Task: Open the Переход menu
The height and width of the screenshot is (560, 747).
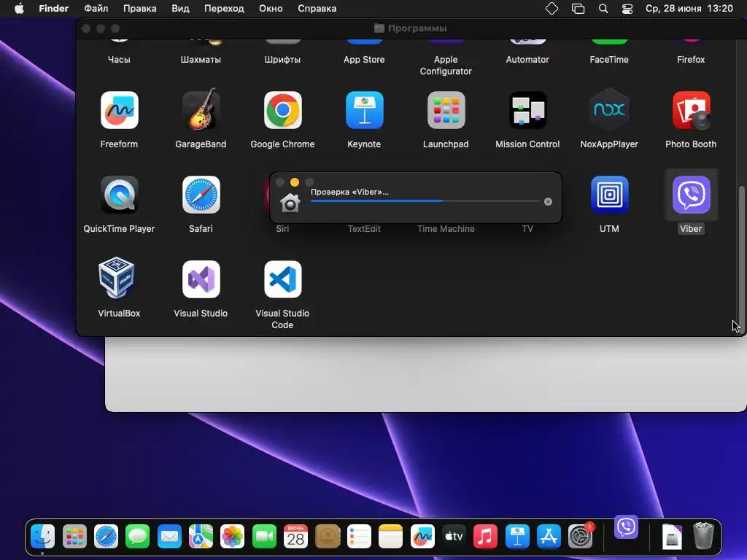Action: tap(224, 9)
